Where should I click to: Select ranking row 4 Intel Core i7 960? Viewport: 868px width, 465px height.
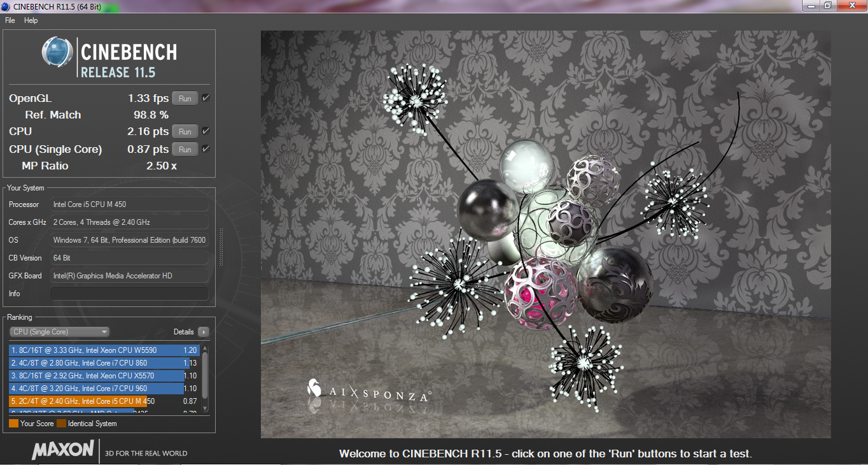104,389
